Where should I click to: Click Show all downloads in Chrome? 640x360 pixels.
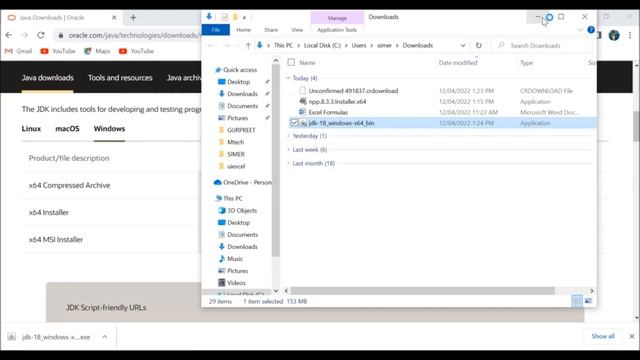603,336
